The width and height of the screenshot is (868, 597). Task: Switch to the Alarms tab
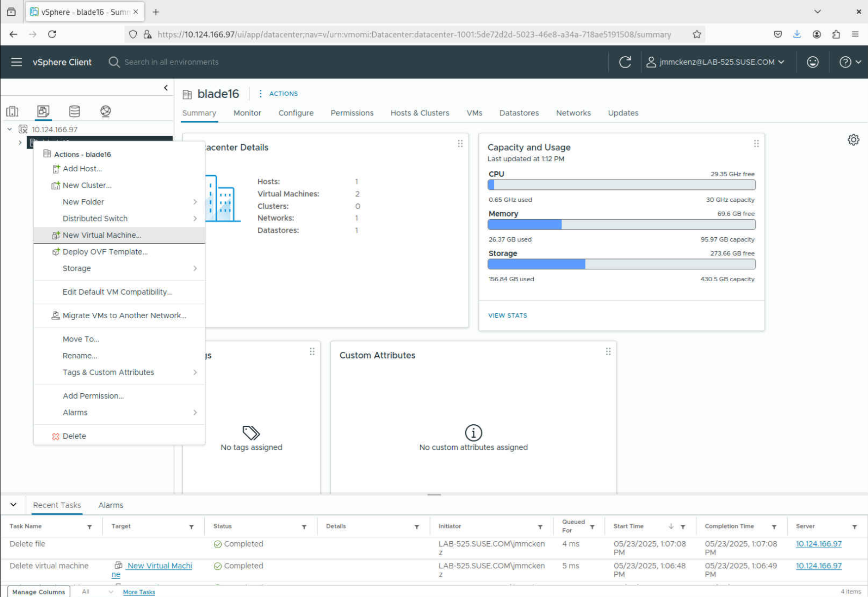(110, 505)
